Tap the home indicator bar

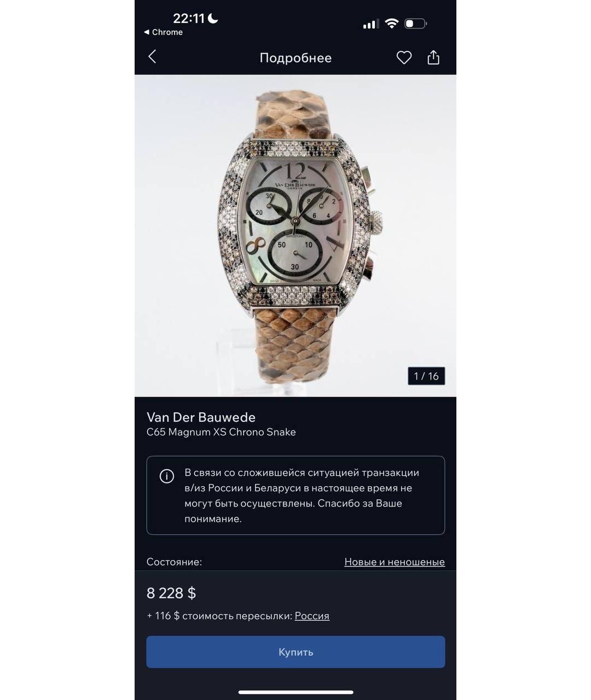[x=296, y=692]
